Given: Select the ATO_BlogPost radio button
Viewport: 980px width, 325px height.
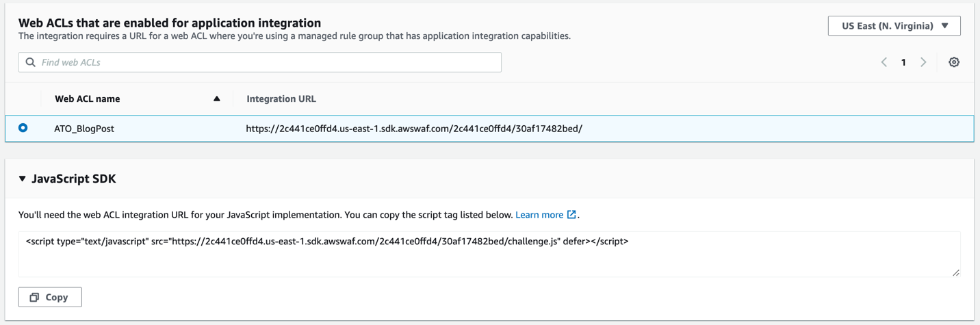Looking at the screenshot, I should (x=23, y=128).
